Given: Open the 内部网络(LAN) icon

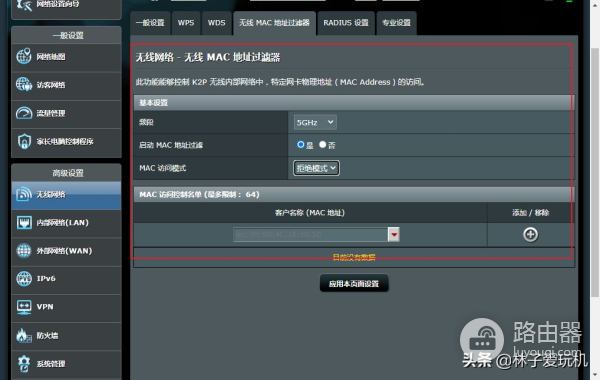Looking at the screenshot, I should coord(24,222).
